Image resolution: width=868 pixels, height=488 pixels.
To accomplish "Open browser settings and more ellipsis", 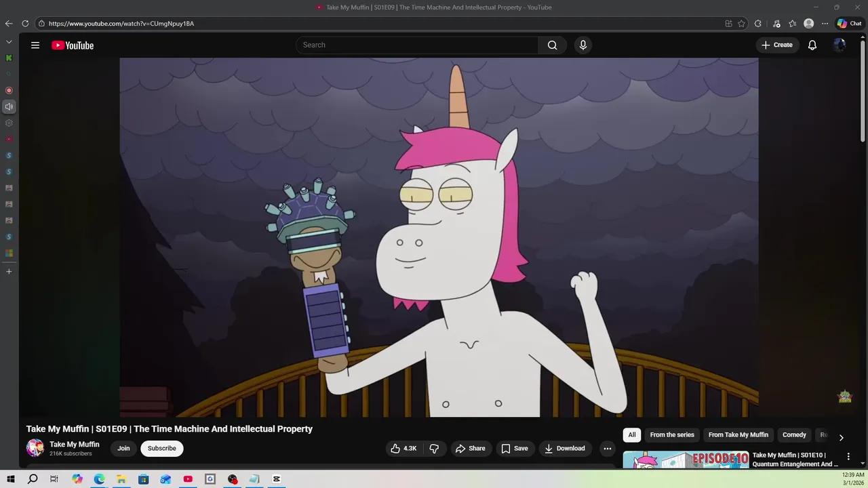I will click(x=825, y=24).
